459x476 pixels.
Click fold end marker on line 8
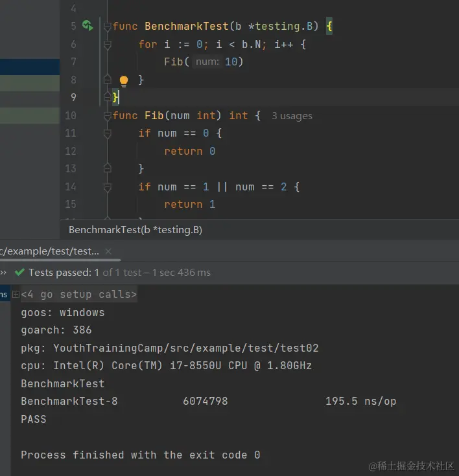(107, 80)
